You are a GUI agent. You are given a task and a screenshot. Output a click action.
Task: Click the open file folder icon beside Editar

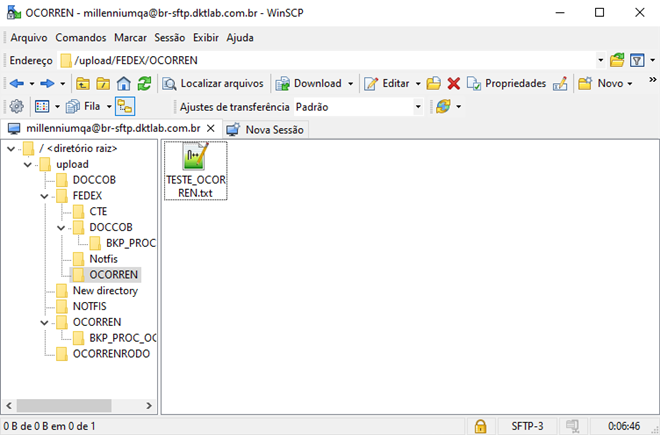point(433,83)
